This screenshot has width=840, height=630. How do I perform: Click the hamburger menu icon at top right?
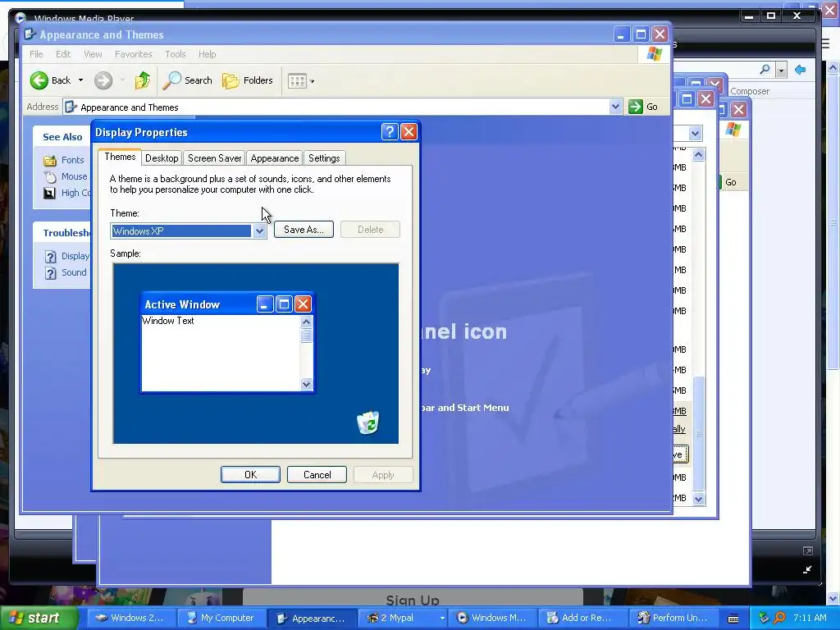825,44
